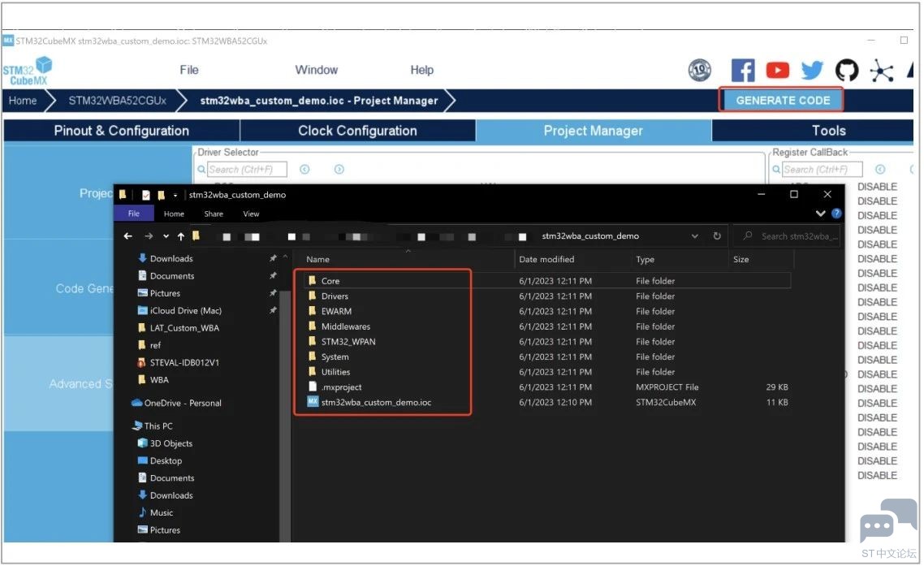Click the Up one level arrow
The height and width of the screenshot is (566, 924).
point(181,236)
